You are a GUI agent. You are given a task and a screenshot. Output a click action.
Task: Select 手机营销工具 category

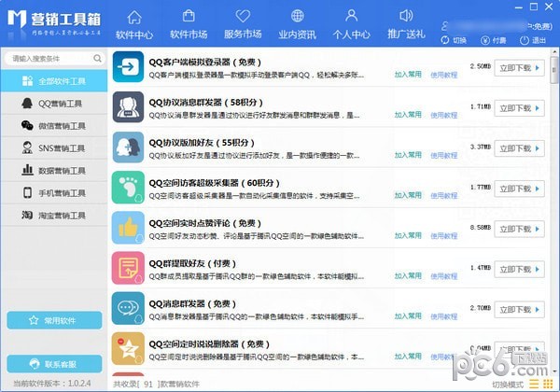point(54,193)
